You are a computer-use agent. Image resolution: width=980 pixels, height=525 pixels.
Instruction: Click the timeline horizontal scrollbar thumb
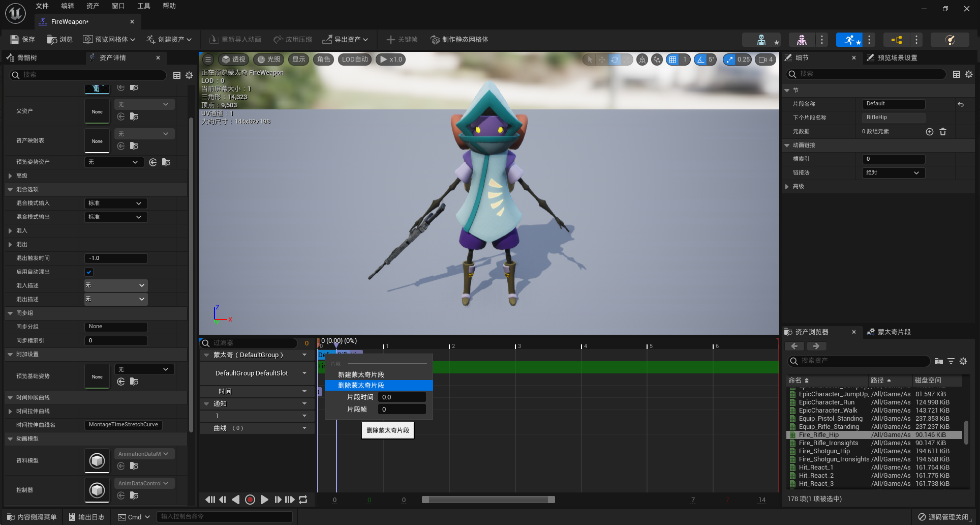click(488, 500)
